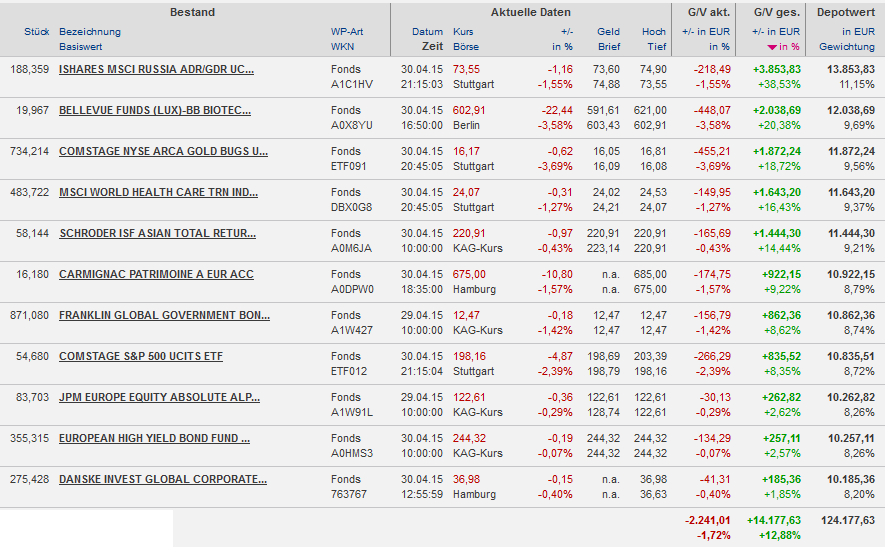Open COMSTAGE NYSE ARCA GOLD BUGS link

coord(163,151)
